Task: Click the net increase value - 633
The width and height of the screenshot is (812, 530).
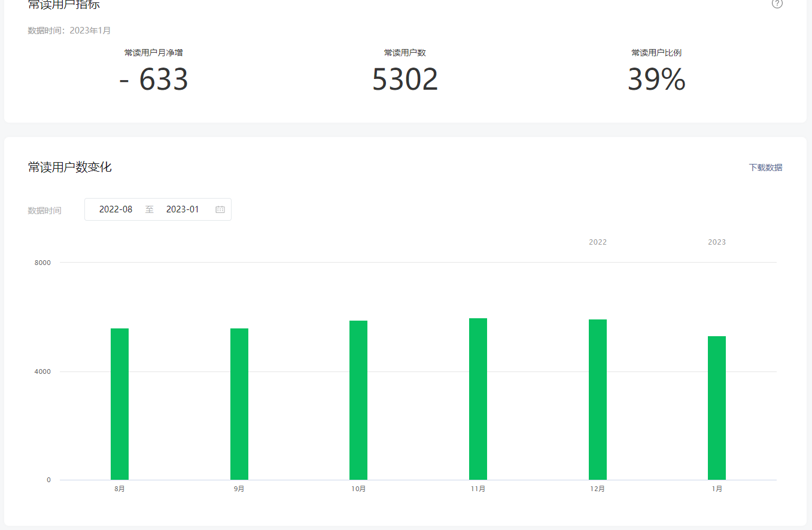Action: coord(154,80)
